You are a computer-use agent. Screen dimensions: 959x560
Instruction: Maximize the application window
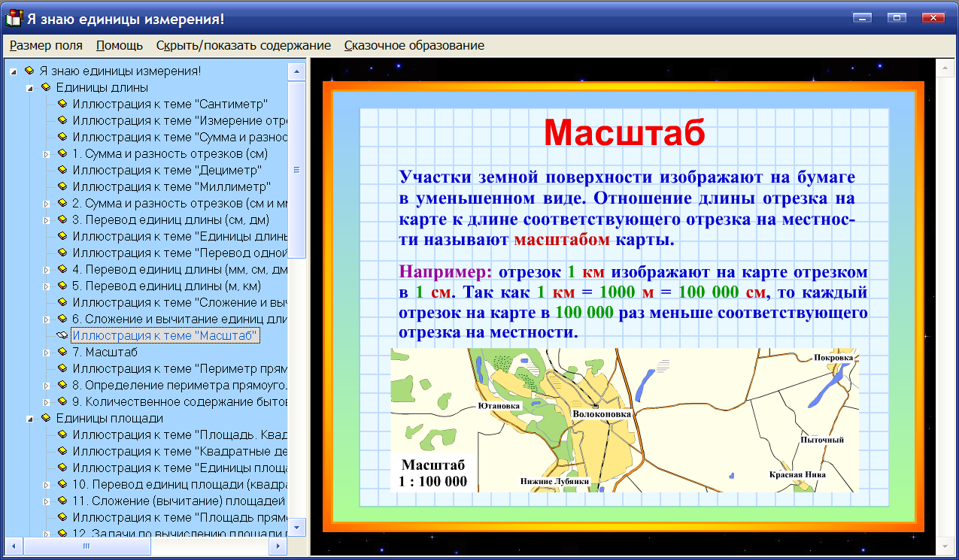point(897,17)
